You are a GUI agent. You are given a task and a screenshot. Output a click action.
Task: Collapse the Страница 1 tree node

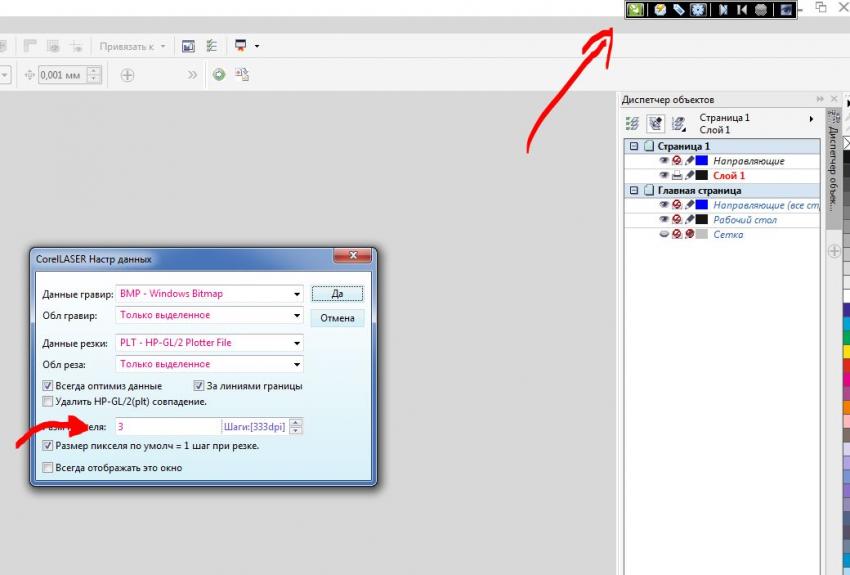(633, 146)
